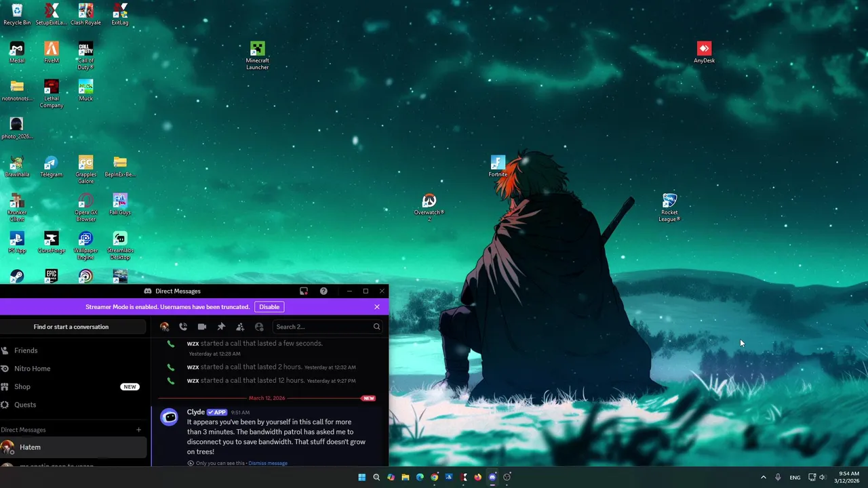Click the Clyde username in chat
Viewport: 868px width, 488px height.
click(196, 412)
